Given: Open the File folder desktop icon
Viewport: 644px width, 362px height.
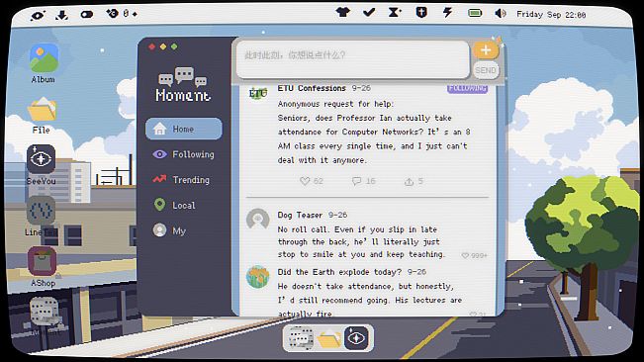Looking at the screenshot, I should [x=42, y=110].
